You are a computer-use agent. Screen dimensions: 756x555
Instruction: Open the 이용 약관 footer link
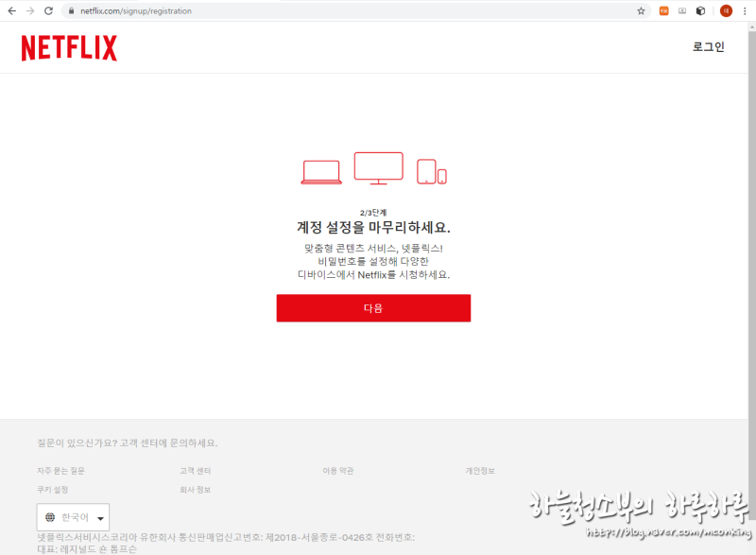pyautogui.click(x=338, y=471)
